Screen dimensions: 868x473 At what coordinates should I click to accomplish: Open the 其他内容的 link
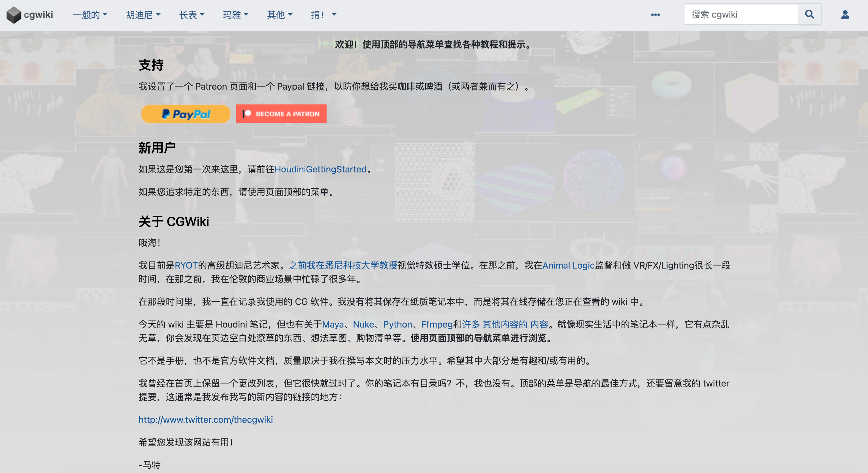click(x=505, y=325)
